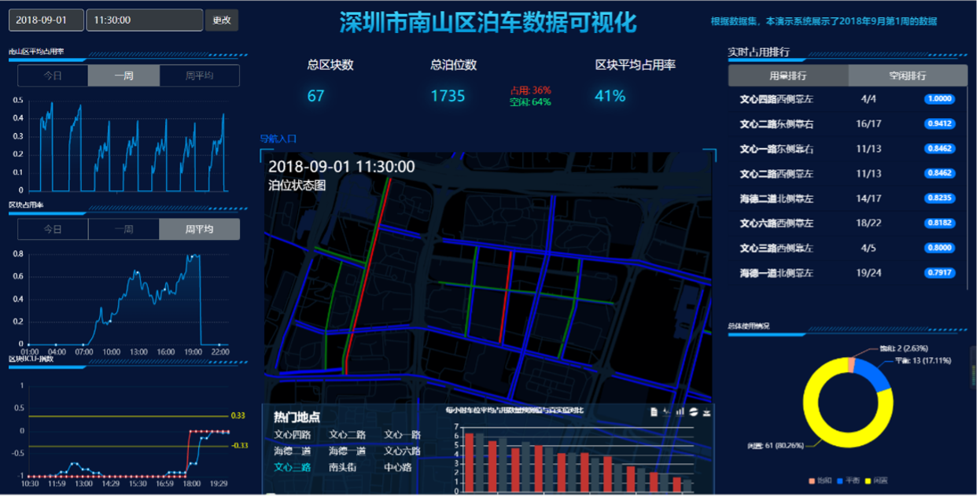Switch to 空闲排行 tab
This screenshot has height=497, width=980.
tap(907, 76)
